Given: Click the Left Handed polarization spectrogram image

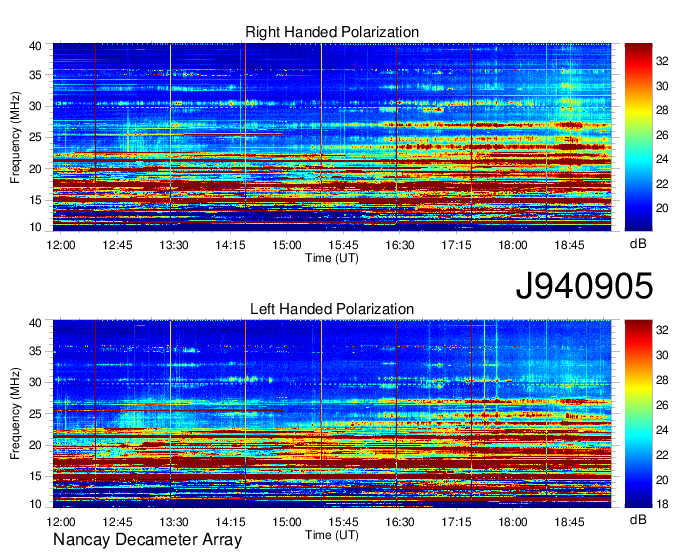Looking at the screenshot, I should pyautogui.click(x=332, y=414).
